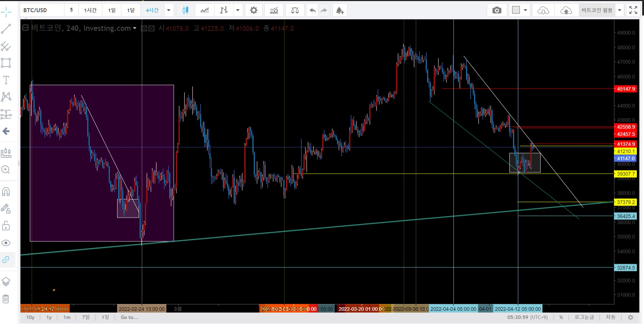
Task: Toggle magnet mode in left toolbar
Action: (x=6, y=192)
